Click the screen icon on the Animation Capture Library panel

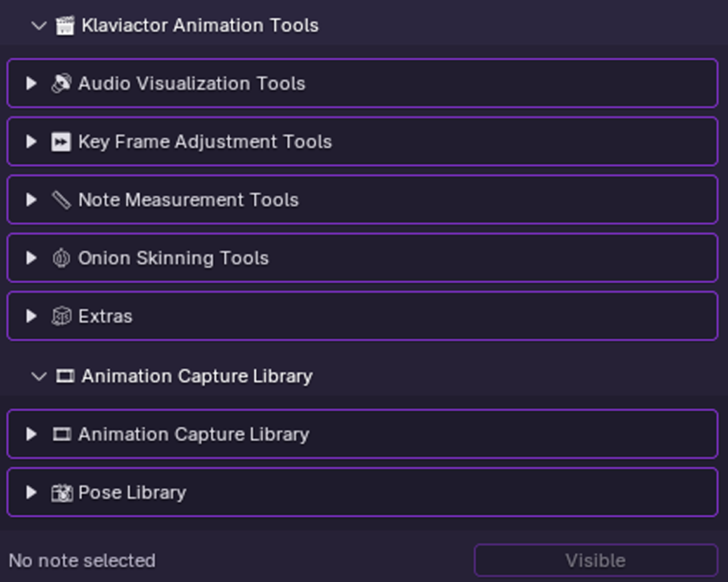coord(63,434)
